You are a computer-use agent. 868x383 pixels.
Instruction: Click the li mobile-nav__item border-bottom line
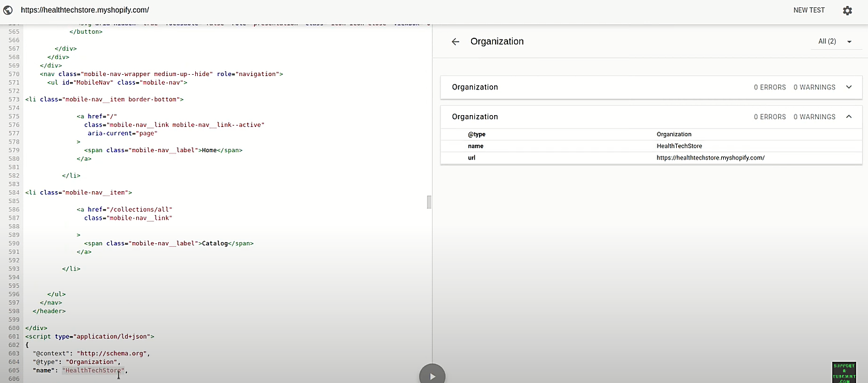click(104, 99)
